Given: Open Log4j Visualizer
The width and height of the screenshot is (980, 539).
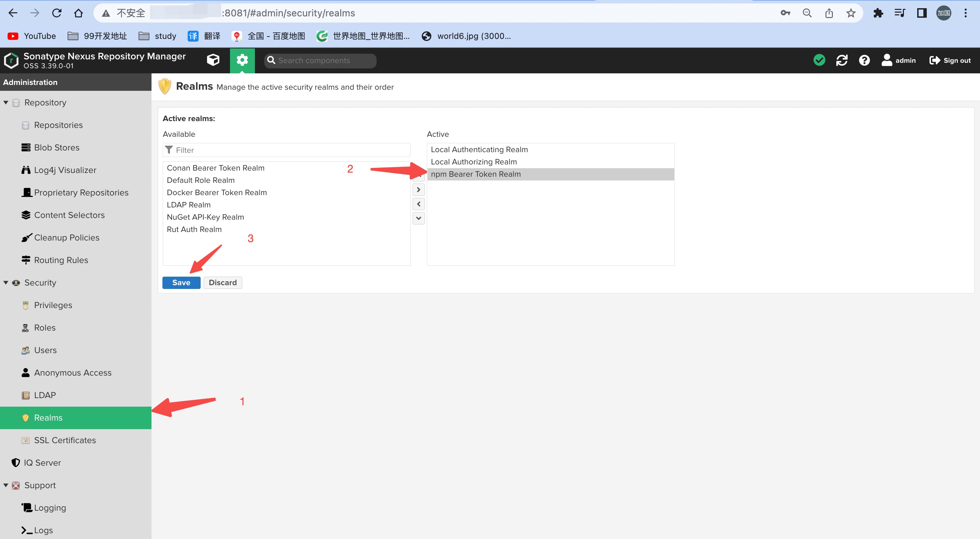Looking at the screenshot, I should 76,170.
